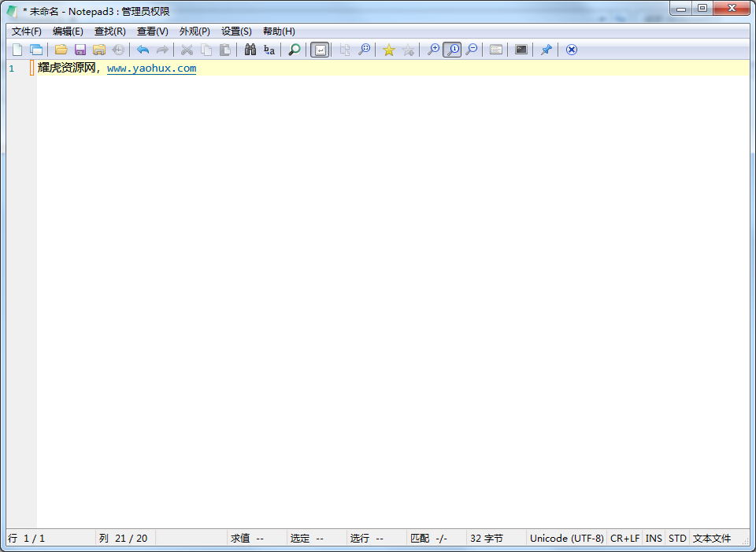
Task: Click the Undo arrow icon
Action: click(143, 50)
